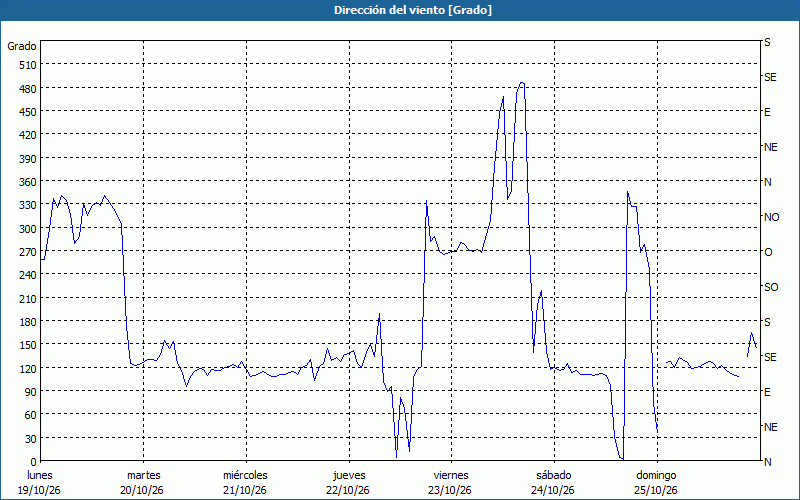
Task: Select the 0 degree axis value
Action: 33,462
